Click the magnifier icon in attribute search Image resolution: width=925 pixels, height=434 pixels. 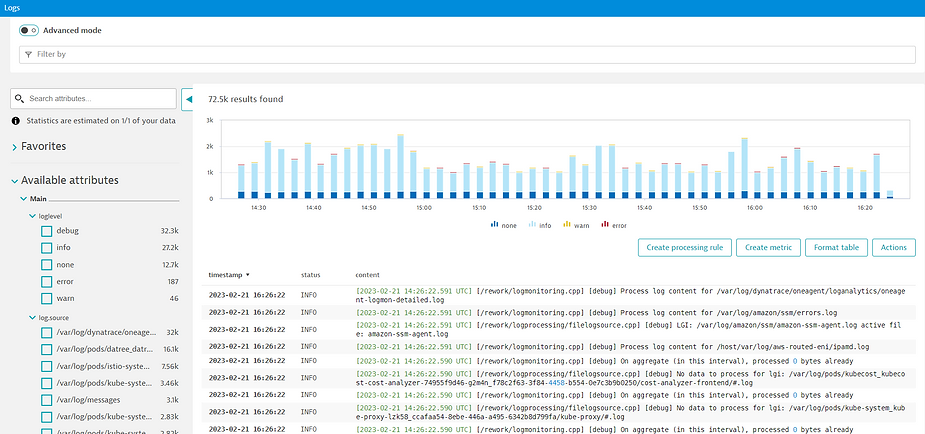click(19, 98)
